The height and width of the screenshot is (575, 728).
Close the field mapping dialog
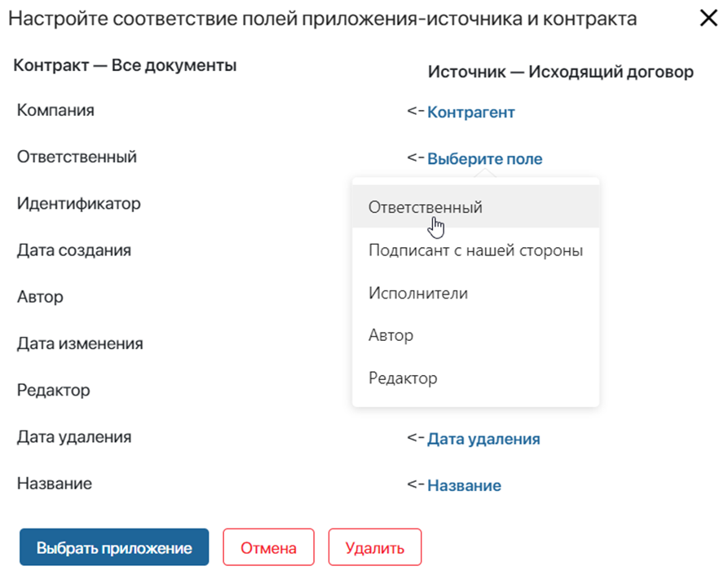pyautogui.click(x=708, y=19)
